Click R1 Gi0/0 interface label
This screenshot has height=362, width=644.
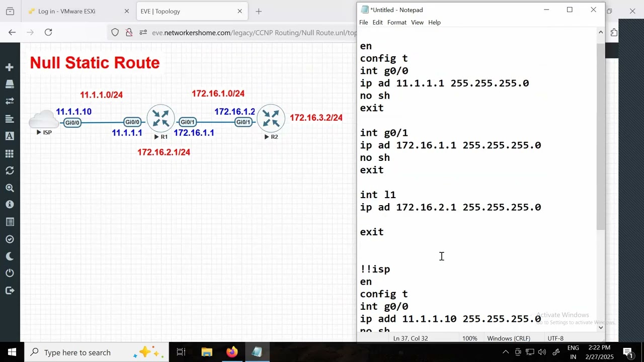click(132, 122)
